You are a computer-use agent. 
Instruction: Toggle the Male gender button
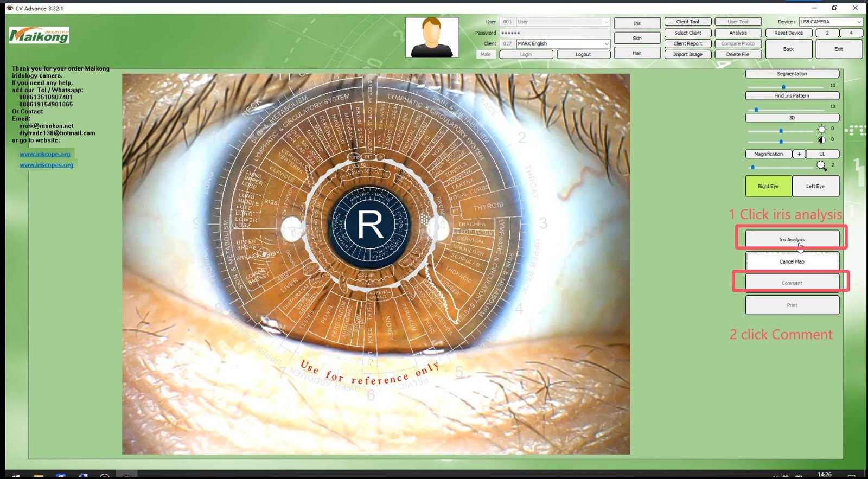(486, 54)
